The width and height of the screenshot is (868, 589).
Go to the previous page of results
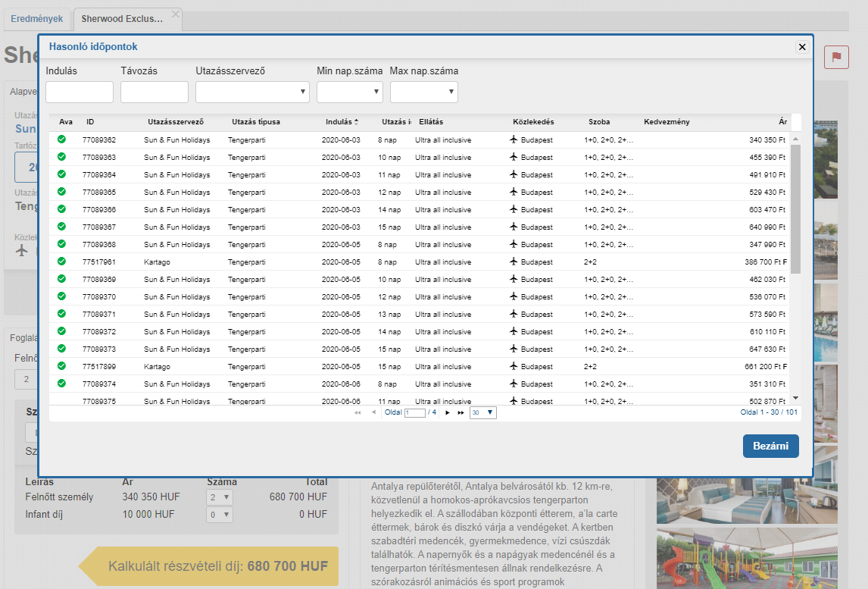pyautogui.click(x=373, y=412)
